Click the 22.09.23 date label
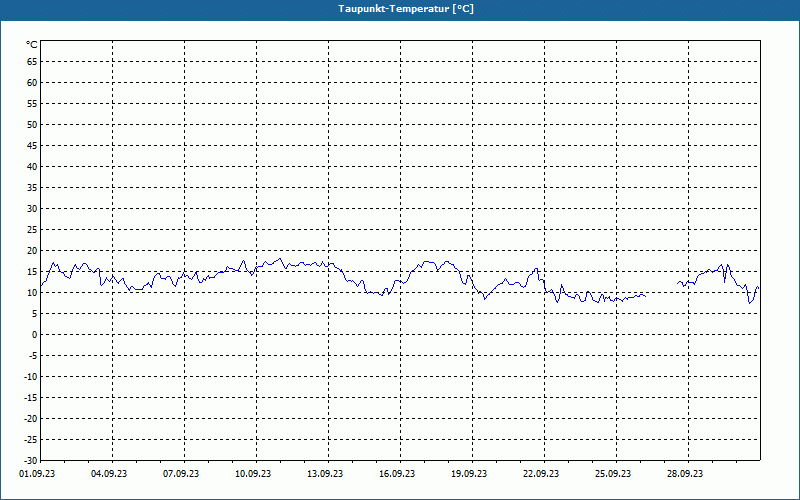800x500 pixels. point(541,473)
